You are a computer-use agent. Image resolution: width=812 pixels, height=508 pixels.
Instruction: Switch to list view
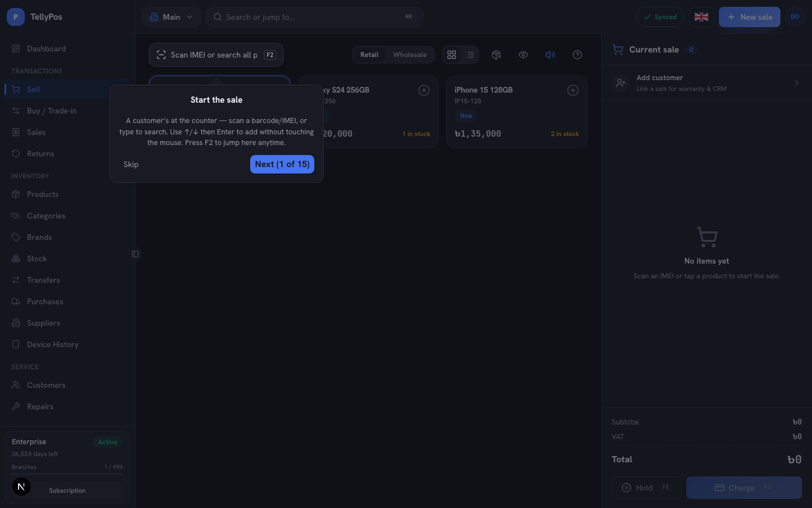click(x=470, y=55)
